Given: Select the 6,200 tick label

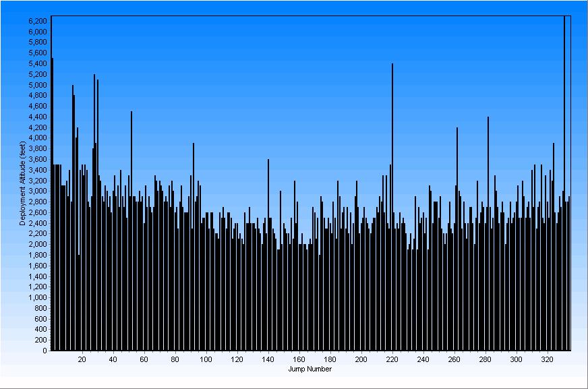Looking at the screenshot, I should click(38, 21).
